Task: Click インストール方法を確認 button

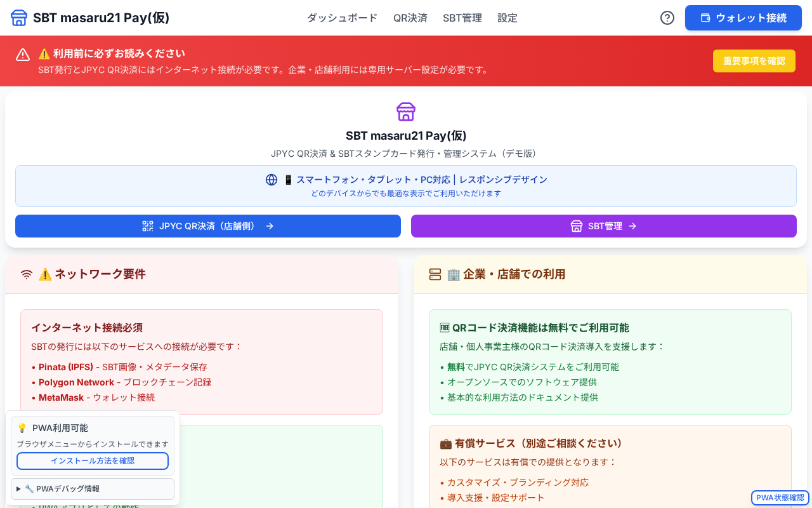Action: [93, 461]
